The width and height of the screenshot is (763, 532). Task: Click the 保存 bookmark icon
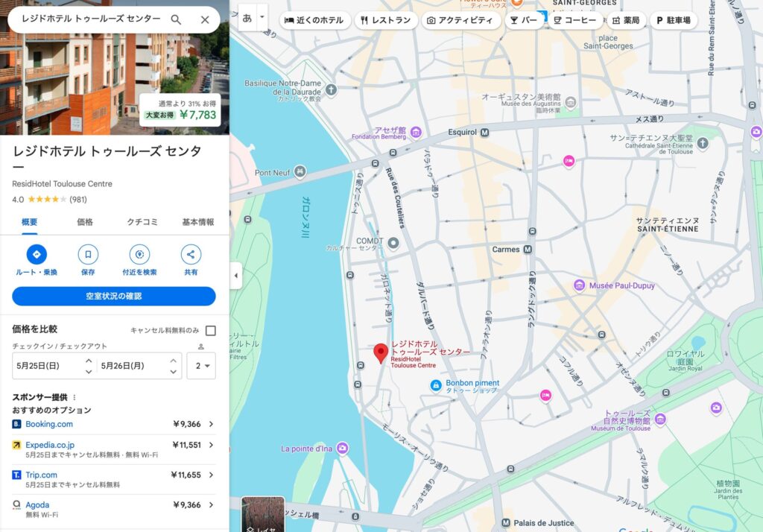pyautogui.click(x=88, y=254)
